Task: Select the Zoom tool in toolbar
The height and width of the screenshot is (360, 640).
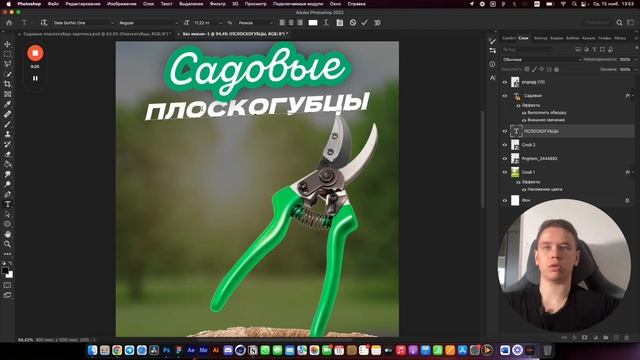Action: pos(7,244)
